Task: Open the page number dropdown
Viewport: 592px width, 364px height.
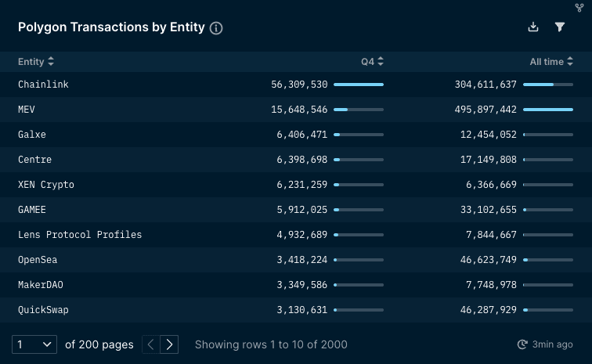Action: click(35, 344)
